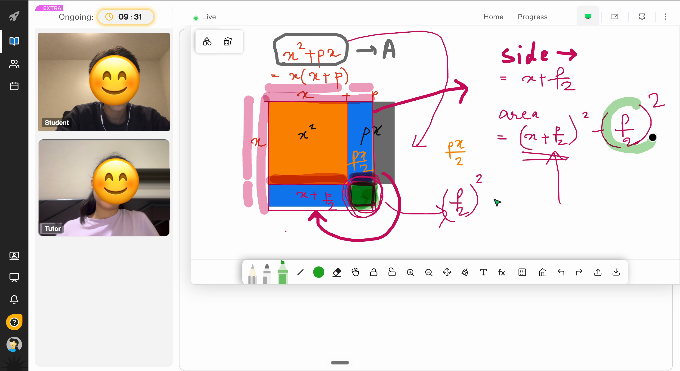This screenshot has height=371, width=680.
Task: Click the whiteboard bottom handle bar
Action: coord(340,362)
